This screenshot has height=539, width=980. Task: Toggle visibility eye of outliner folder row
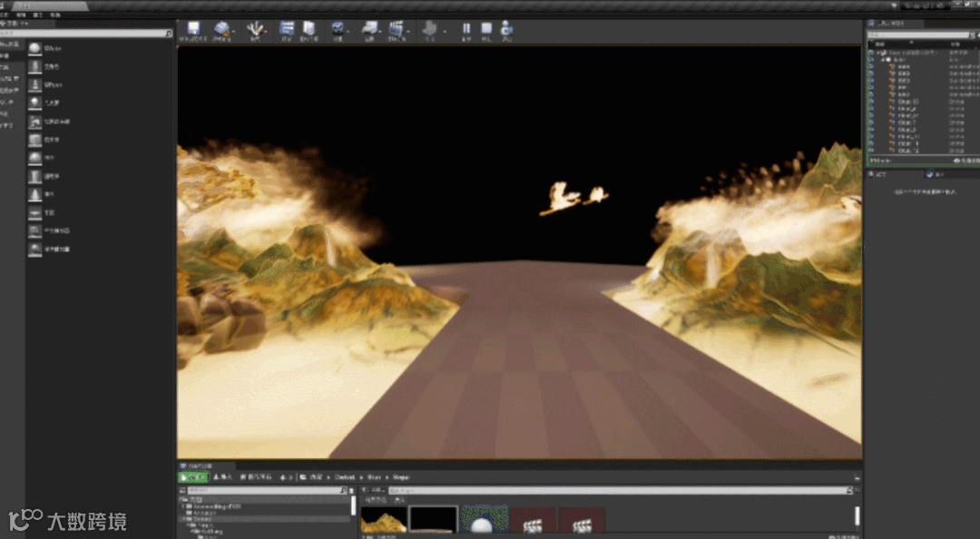pyautogui.click(x=870, y=60)
